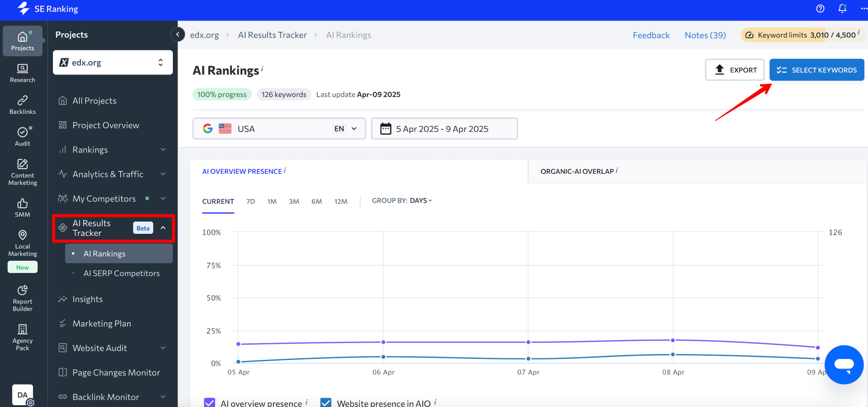Collapse the AI Results Tracker section
Screen dimensions: 868x407
(x=163, y=228)
